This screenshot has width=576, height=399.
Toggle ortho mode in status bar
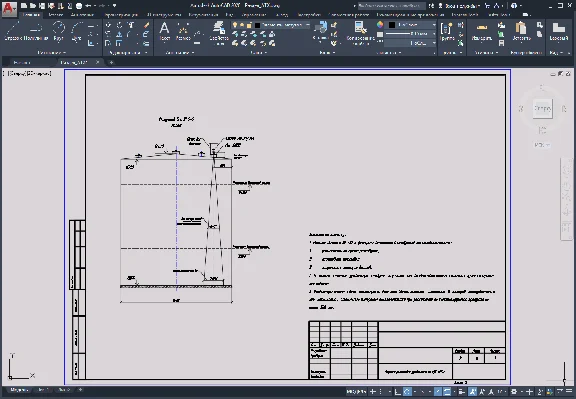397,392
